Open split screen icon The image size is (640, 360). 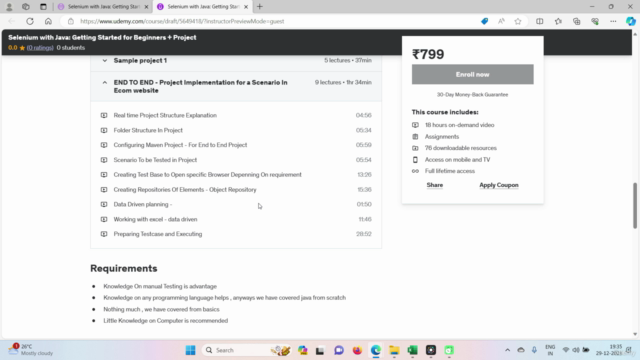540,21
